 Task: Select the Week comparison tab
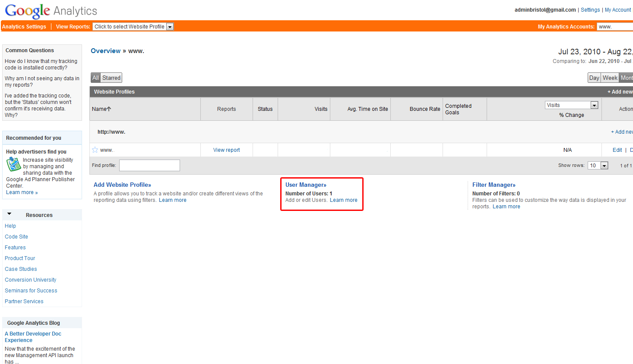pos(610,78)
